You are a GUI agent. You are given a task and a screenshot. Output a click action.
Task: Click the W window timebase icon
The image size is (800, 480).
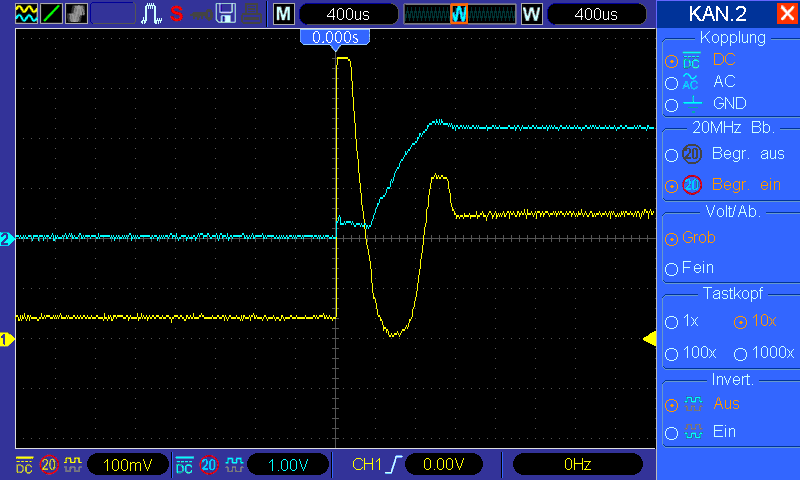pyautogui.click(x=531, y=14)
